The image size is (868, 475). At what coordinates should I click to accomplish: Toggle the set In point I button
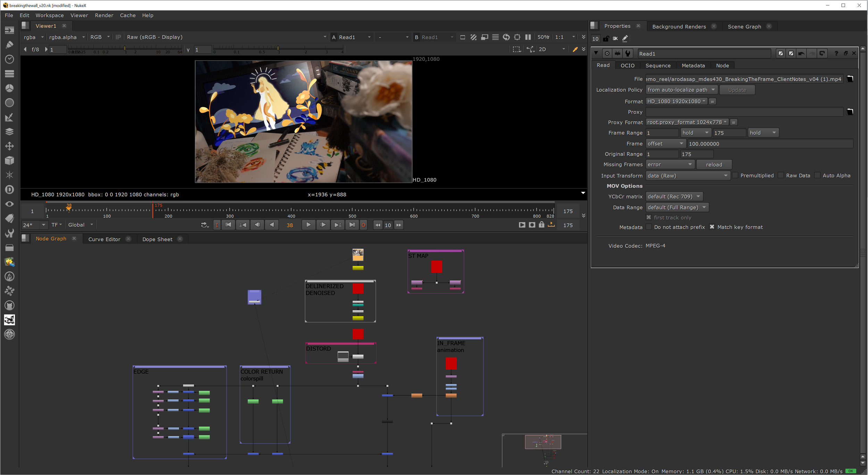click(x=217, y=225)
